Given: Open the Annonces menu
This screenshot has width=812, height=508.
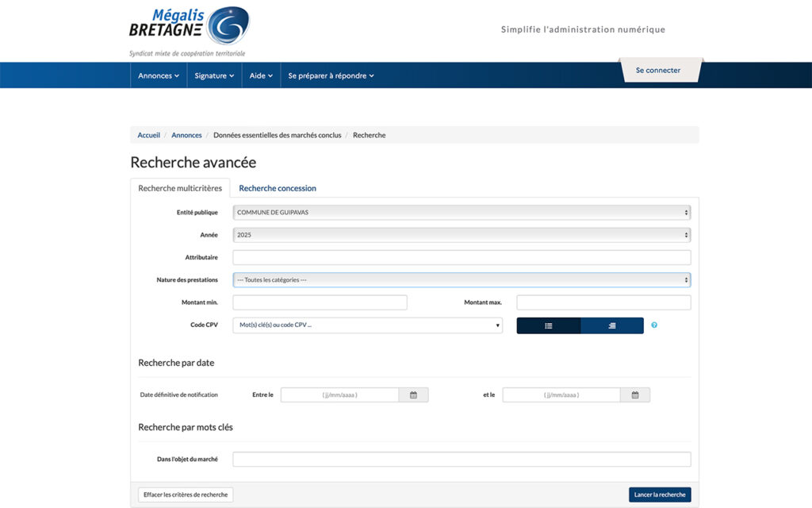Looking at the screenshot, I should point(157,75).
